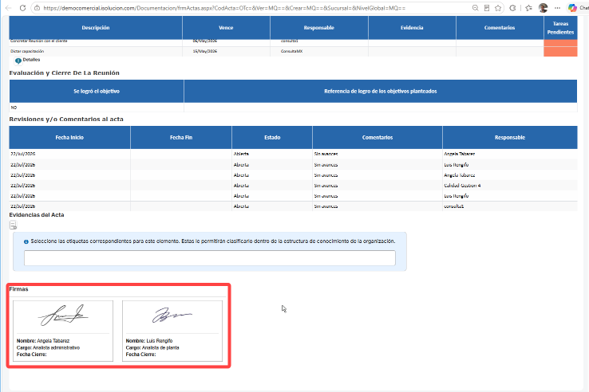This screenshot has width=589, height=392.
Task: Click the Comentarios header in revisions table
Action: pos(377,137)
